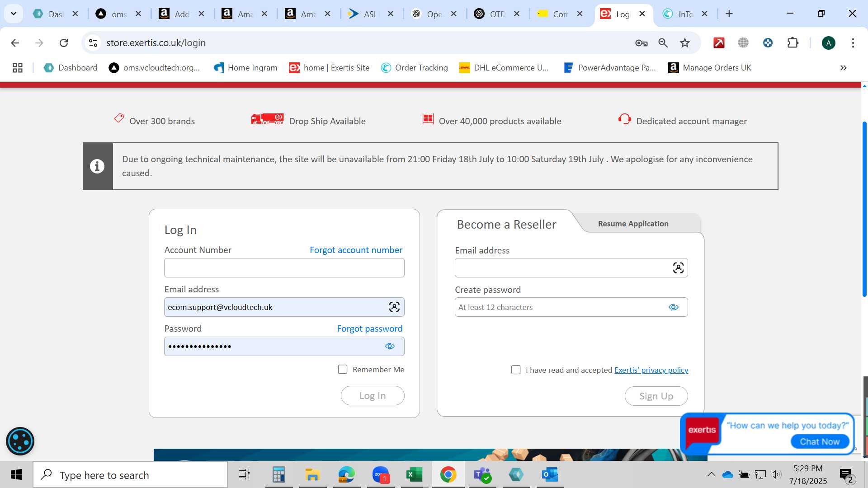Screen dimensions: 868x488
Task: Switch to the Resume Application tab
Action: [x=633, y=224]
